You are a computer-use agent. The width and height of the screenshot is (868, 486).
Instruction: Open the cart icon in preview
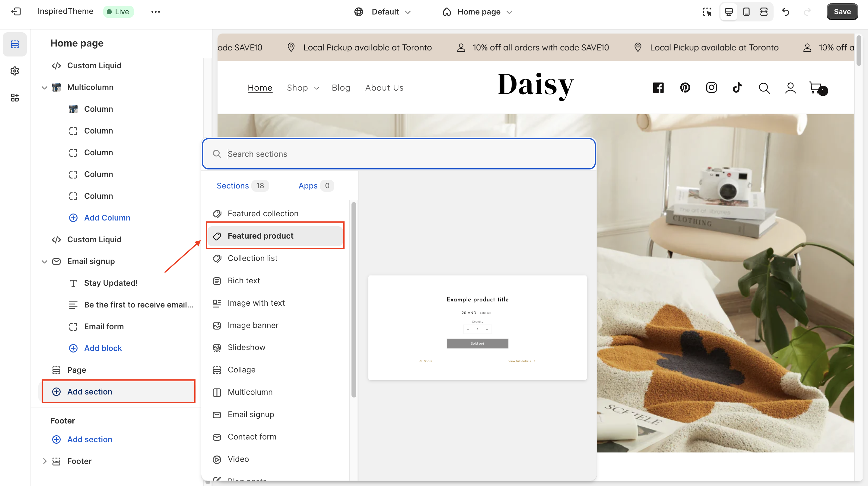click(x=816, y=87)
